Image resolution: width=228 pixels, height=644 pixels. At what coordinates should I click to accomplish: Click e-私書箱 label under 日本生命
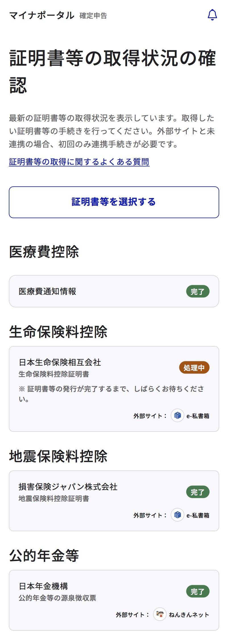coord(198,416)
